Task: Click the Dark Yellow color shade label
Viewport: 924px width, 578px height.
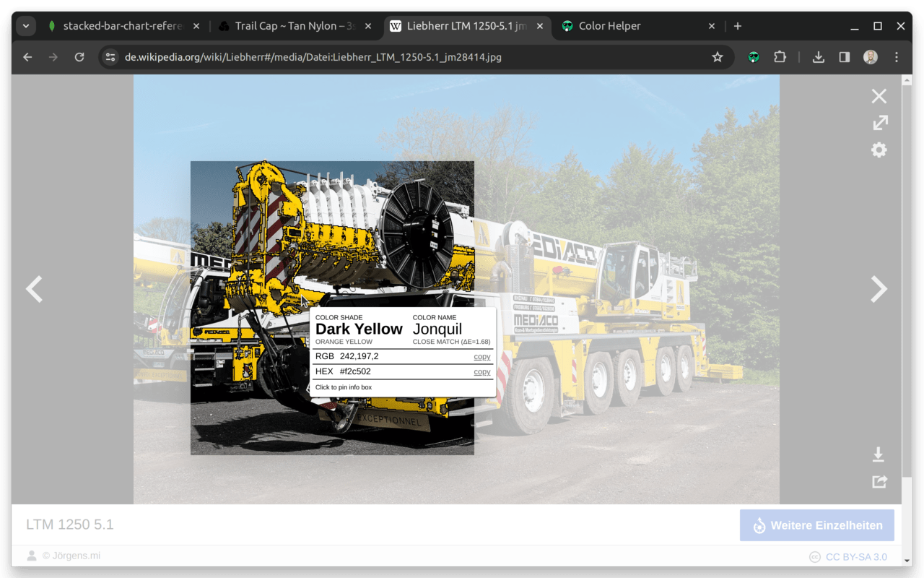Action: (x=359, y=329)
